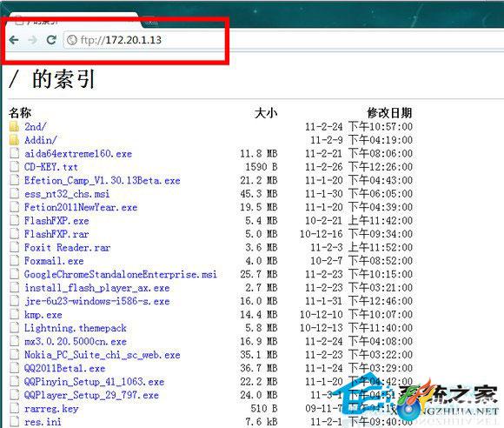Click file icon beside CD-KEY.txt
Image resolution: width=504 pixels, height=428 pixels.
click(14, 167)
